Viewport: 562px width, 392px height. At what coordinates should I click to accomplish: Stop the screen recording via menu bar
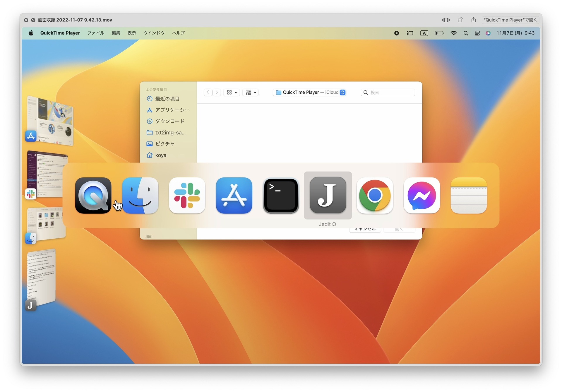(x=397, y=33)
